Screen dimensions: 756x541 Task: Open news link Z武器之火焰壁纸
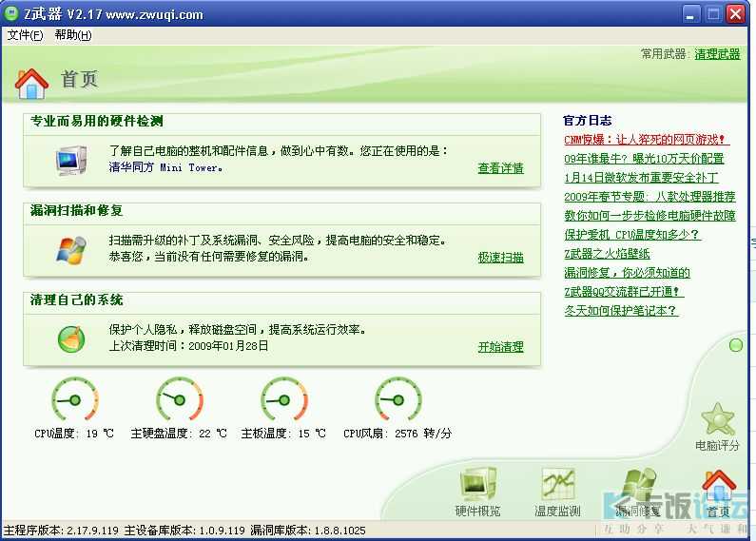point(607,253)
